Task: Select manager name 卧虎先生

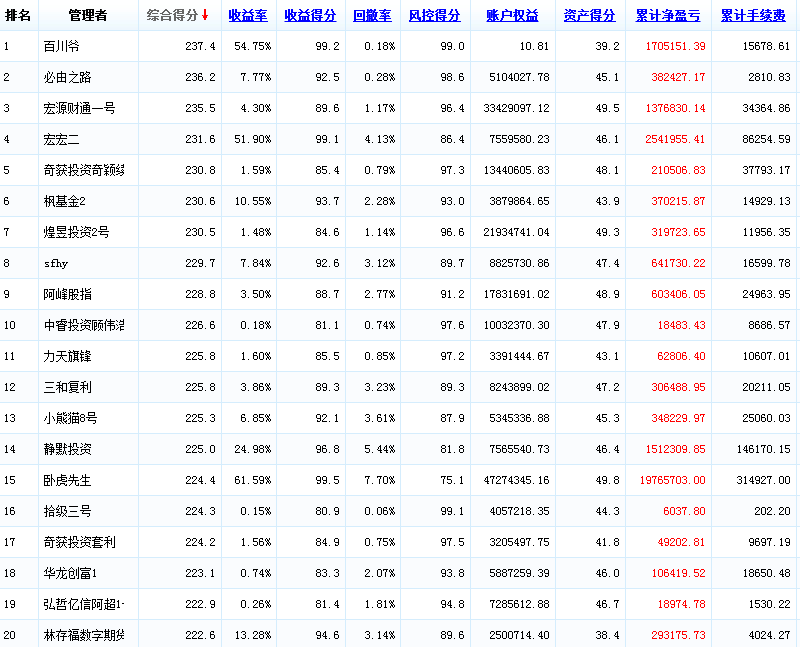Action: (67, 480)
